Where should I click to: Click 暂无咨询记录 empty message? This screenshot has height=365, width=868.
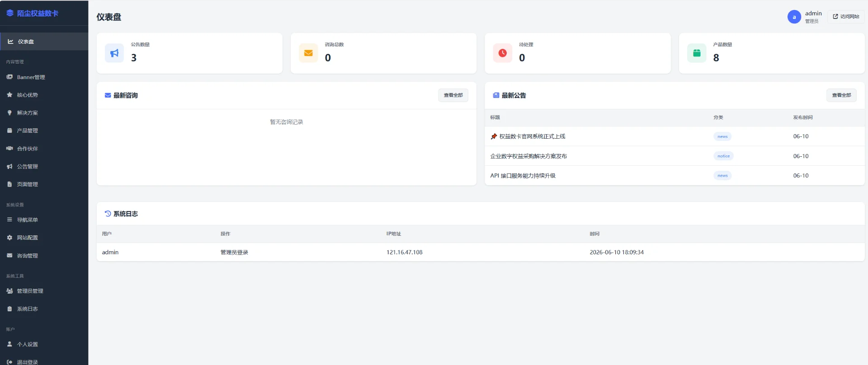(x=287, y=122)
